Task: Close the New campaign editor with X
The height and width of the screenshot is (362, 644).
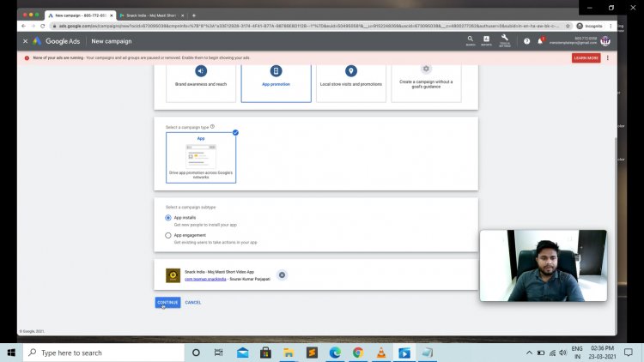Action: 25,40
